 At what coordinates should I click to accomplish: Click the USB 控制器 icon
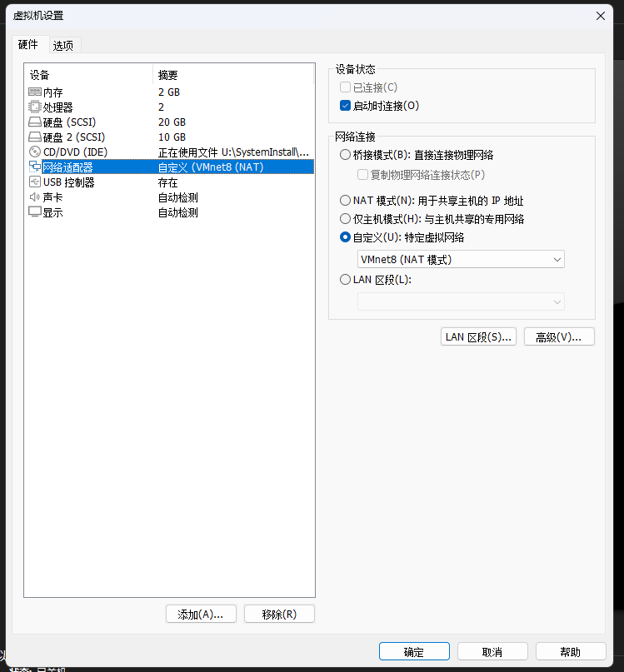pyautogui.click(x=35, y=182)
